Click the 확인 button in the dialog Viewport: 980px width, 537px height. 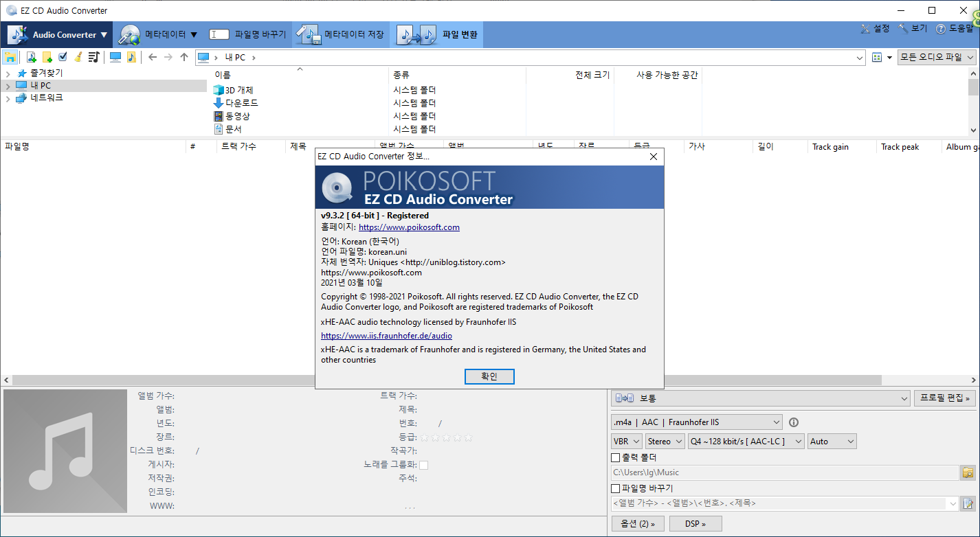point(489,376)
